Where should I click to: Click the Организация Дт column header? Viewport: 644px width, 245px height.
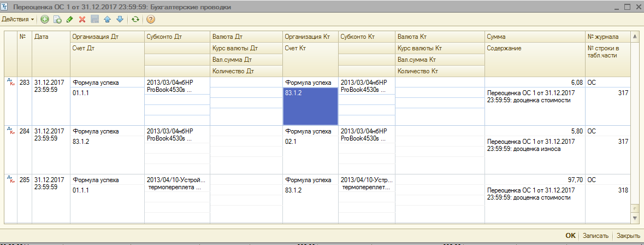pyautogui.click(x=107, y=37)
